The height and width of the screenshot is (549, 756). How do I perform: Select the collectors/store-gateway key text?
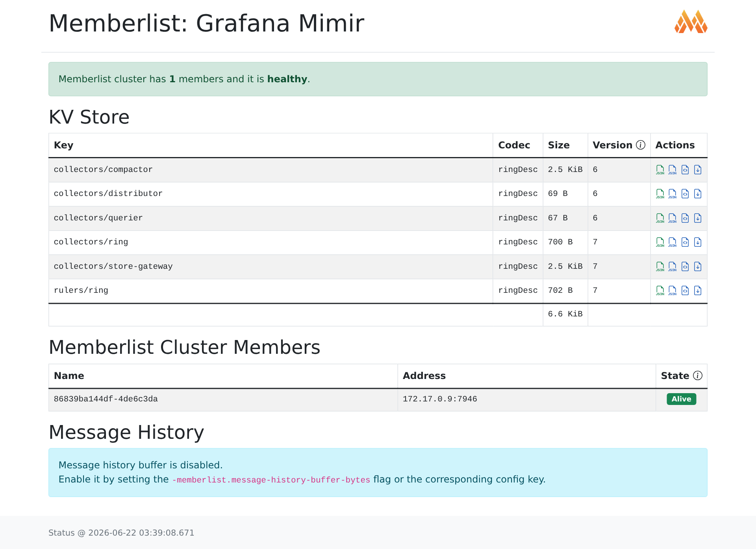pos(113,266)
